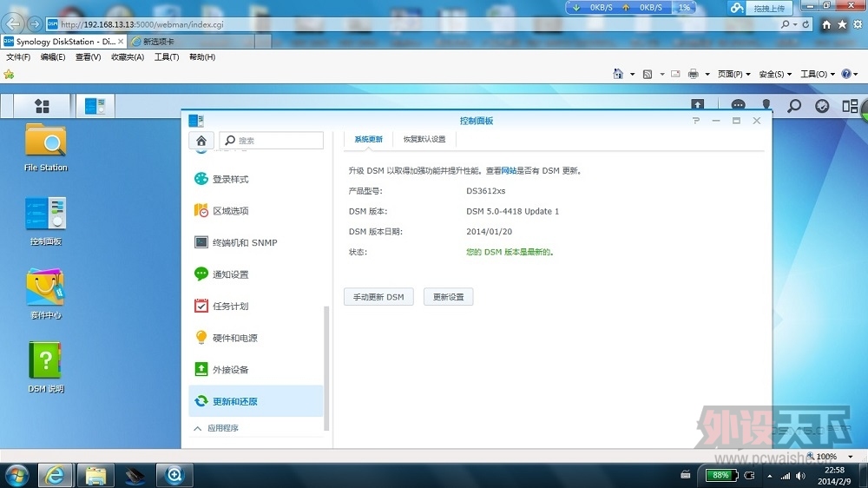The image size is (868, 488).
Task: Click print icon in command bar
Action: [x=693, y=74]
